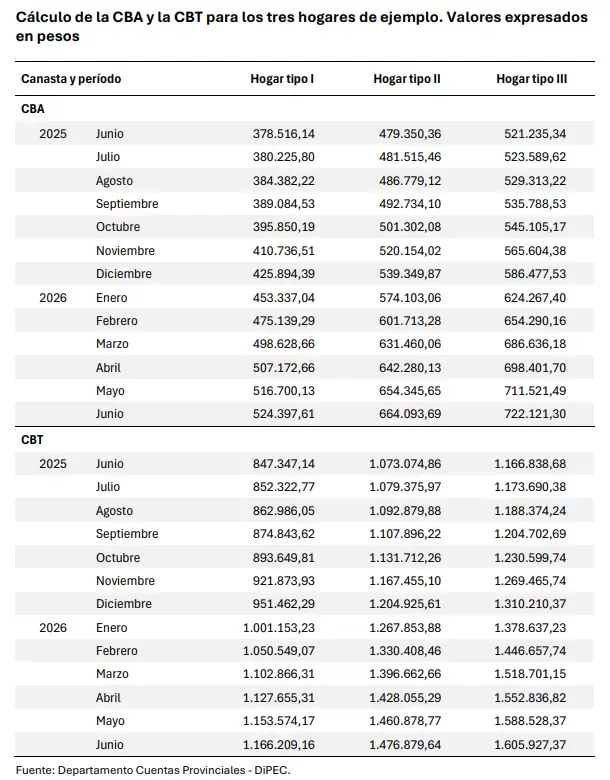Click the 'Canasta y período' column header
This screenshot has width=610, height=780.
tap(71, 79)
